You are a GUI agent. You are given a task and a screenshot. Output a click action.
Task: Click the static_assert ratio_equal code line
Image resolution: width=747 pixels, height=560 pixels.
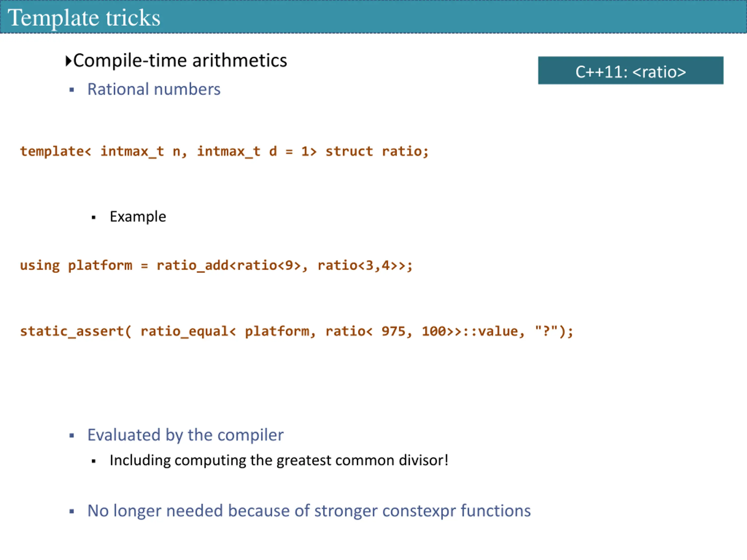click(x=296, y=331)
